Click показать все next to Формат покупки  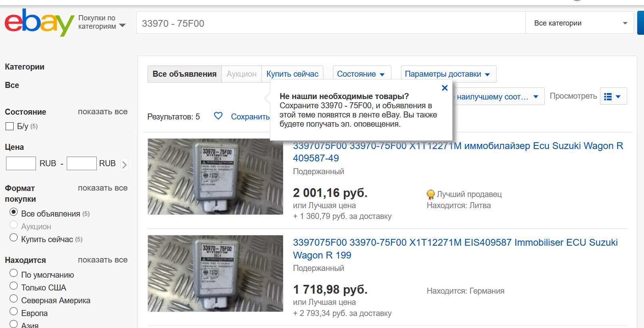point(103,188)
